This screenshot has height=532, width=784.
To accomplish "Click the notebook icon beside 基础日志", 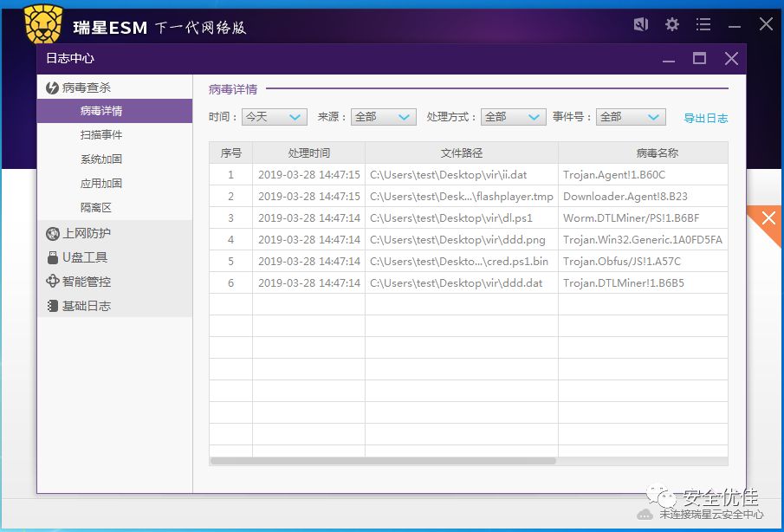I will click(52, 306).
